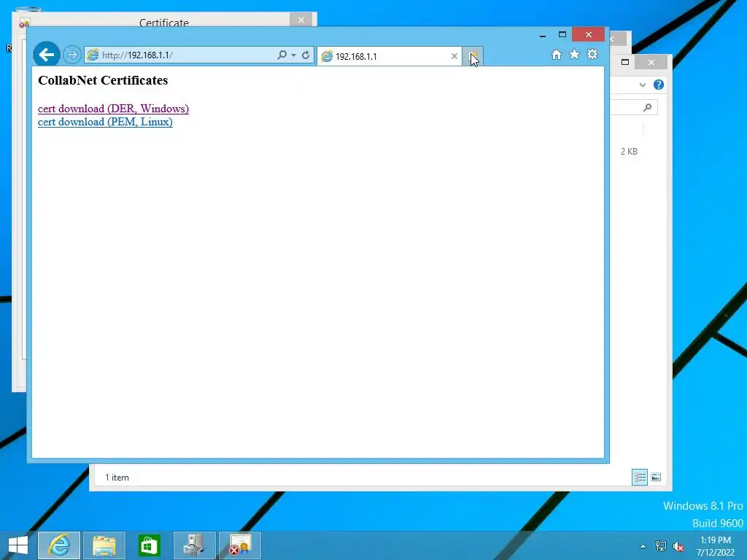
Task: Maximize the Internet Explorer window
Action: pos(562,35)
